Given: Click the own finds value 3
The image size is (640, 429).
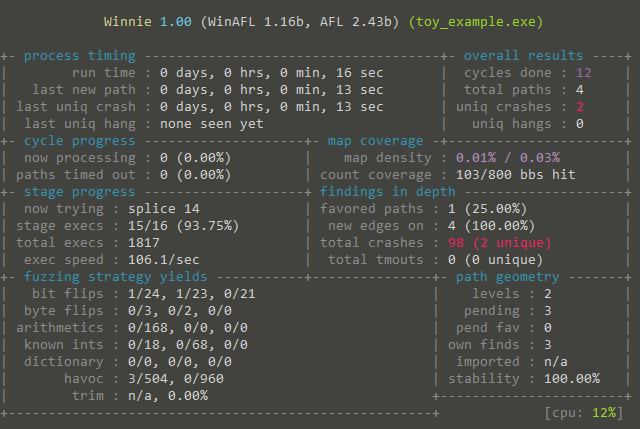Looking at the screenshot, I should pyautogui.click(x=548, y=345).
